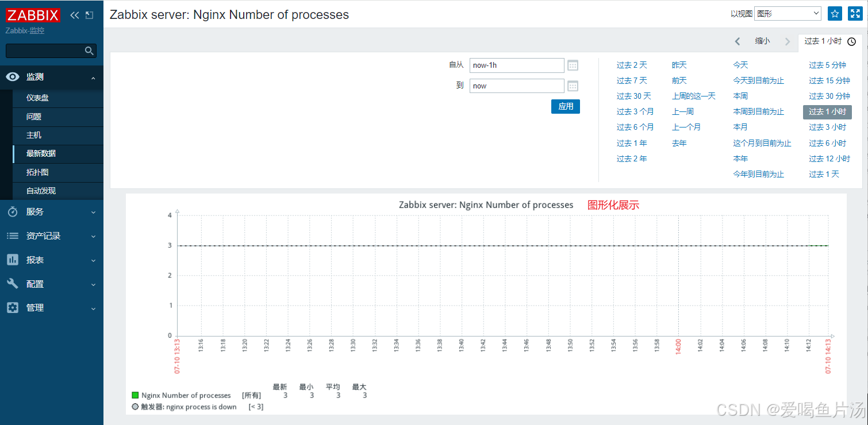The width and height of the screenshot is (868, 425).
Task: Click the 监测 eye icon
Action: pos(13,76)
